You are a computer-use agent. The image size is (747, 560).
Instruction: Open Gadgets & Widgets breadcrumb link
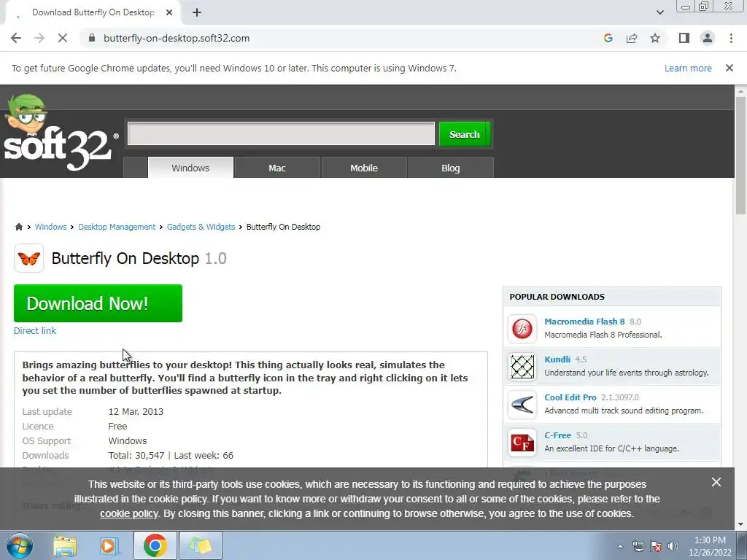201,227
